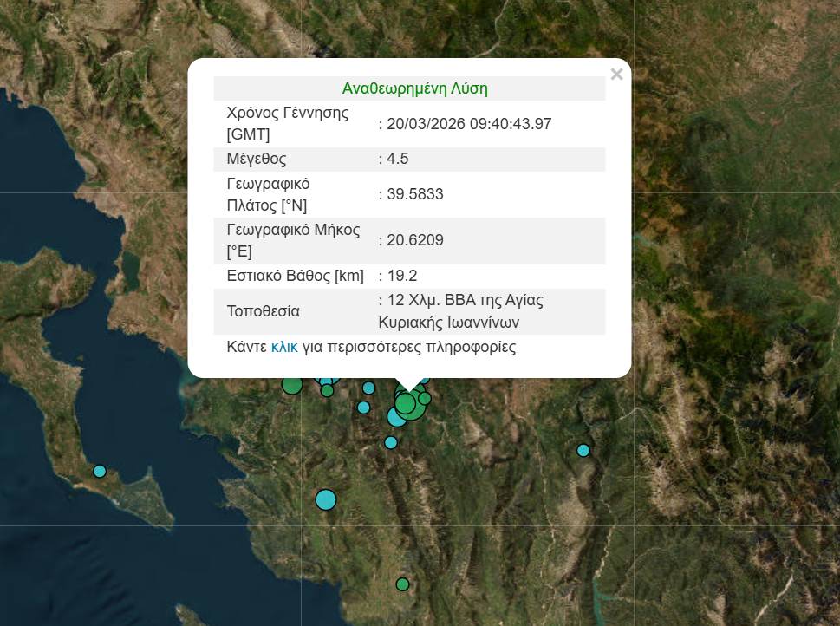Click the green marker right of the largest epicenter
Viewport: 840px width, 626px height.
(424, 399)
